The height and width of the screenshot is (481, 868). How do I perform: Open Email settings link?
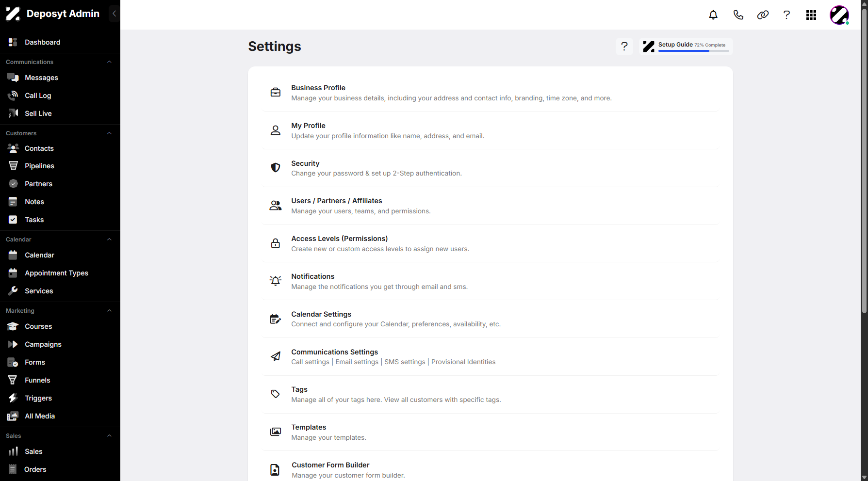357,362
